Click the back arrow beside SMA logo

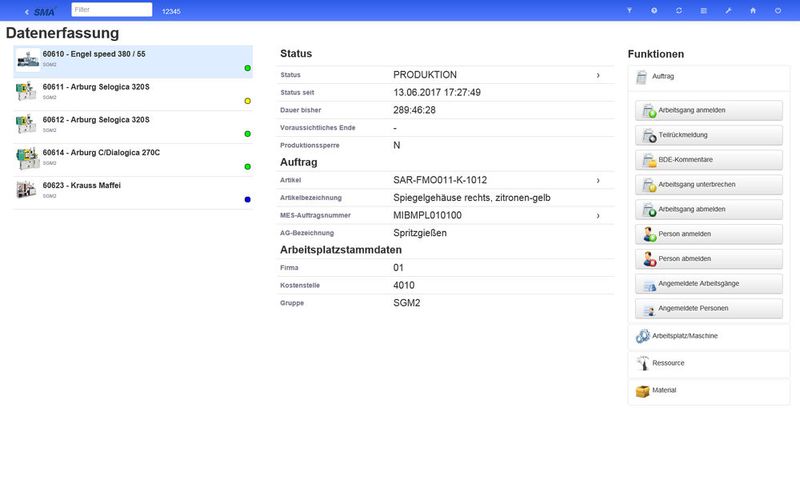point(26,11)
